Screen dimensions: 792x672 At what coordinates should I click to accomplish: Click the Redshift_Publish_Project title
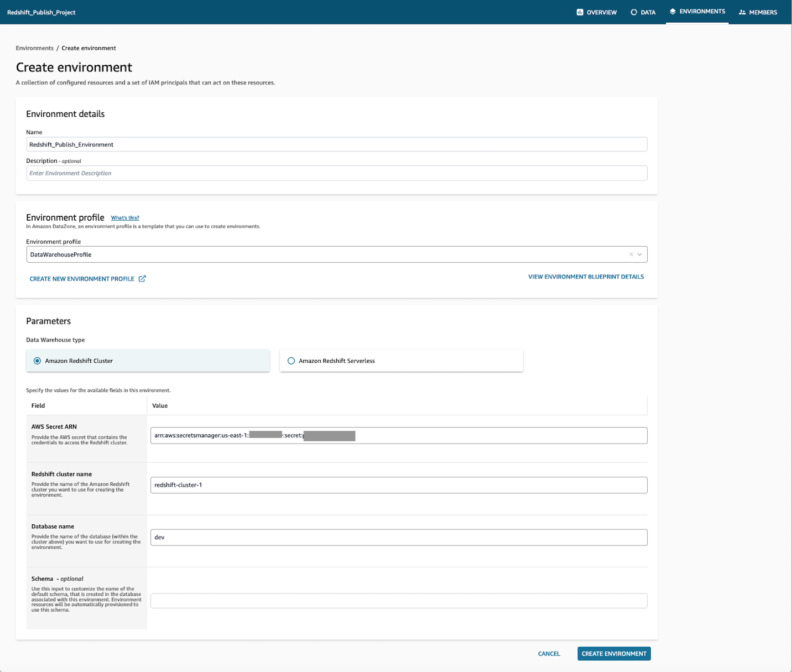41,12
